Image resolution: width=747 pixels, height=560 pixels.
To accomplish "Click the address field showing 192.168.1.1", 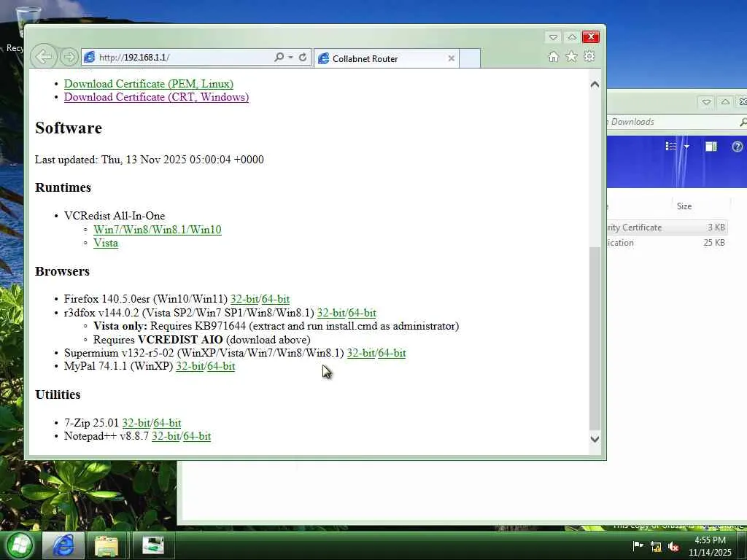I will (183, 57).
